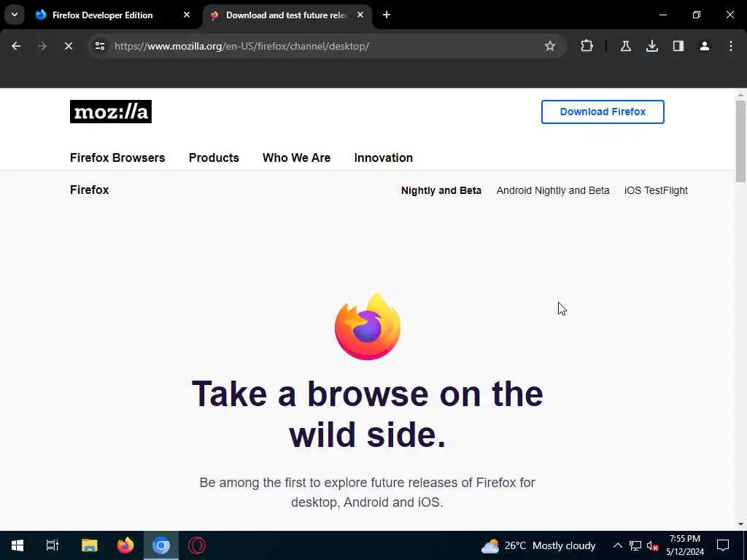Open the tab search dropdown arrow
Image resolution: width=747 pixels, height=560 pixels.
coord(15,15)
